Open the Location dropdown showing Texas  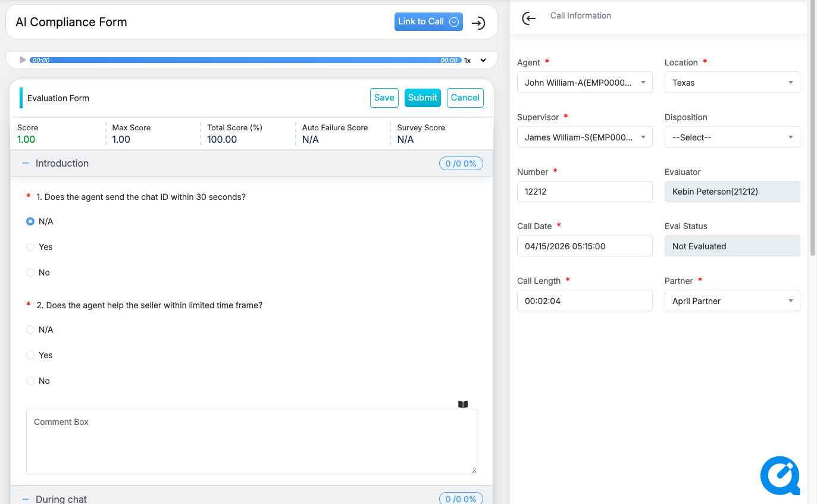[732, 83]
